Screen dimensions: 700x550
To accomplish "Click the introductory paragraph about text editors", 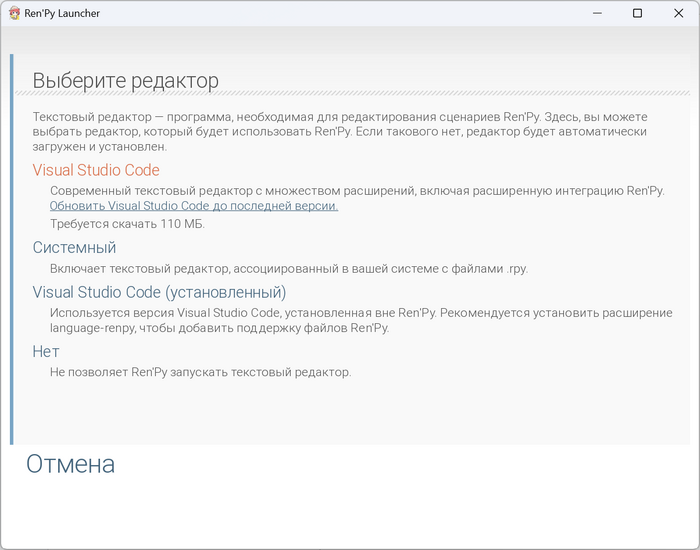I will pyautogui.click(x=340, y=131).
